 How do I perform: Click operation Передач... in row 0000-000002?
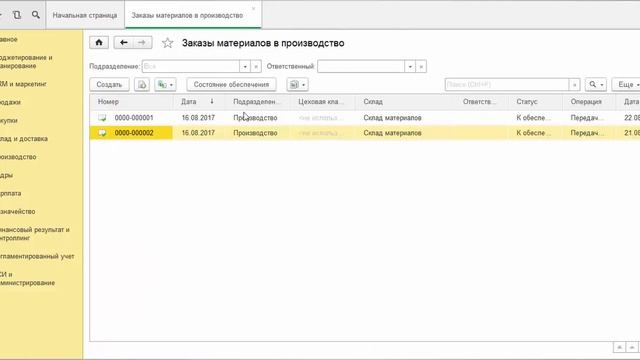[587, 133]
